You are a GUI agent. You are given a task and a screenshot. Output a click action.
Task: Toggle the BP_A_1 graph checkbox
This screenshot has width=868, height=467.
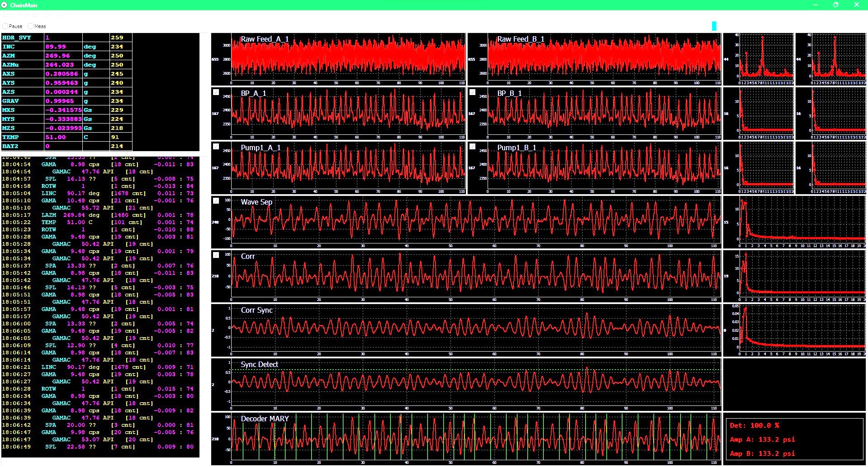click(216, 92)
